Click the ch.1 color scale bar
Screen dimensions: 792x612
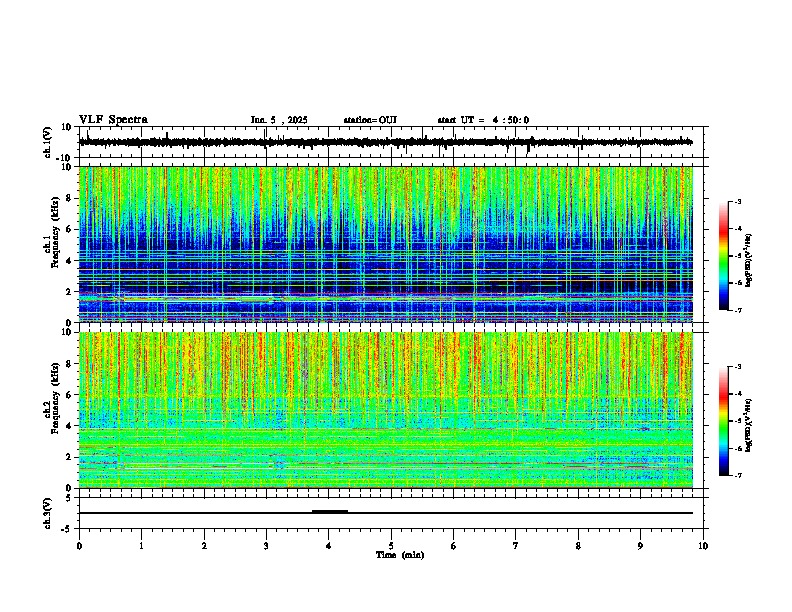click(x=723, y=256)
